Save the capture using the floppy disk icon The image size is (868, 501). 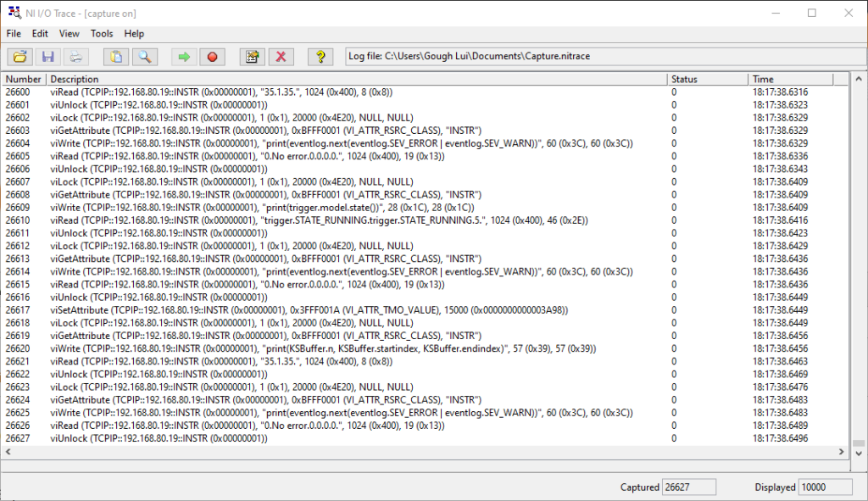[47, 57]
